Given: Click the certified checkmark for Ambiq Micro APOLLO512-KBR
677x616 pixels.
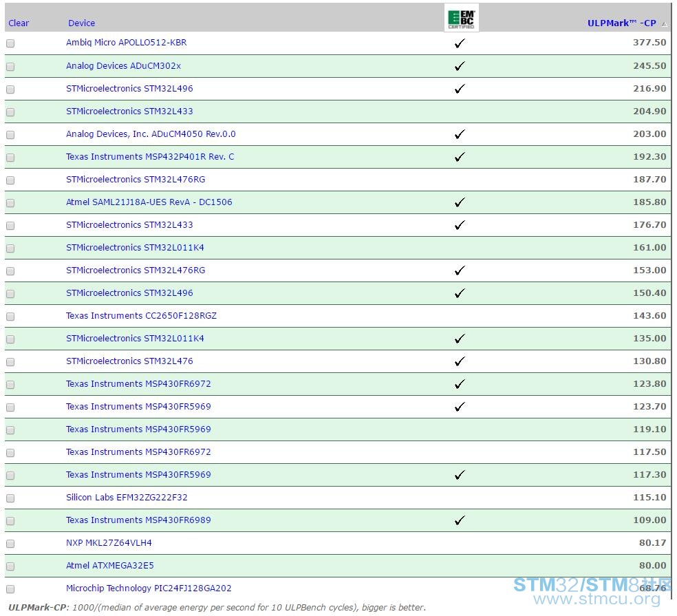Looking at the screenshot, I should (x=460, y=43).
